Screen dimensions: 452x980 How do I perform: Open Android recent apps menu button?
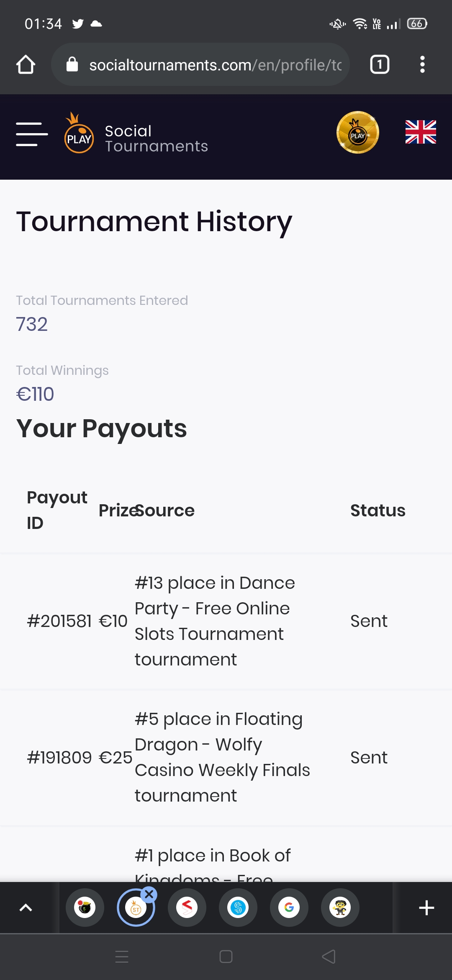pos(122,957)
